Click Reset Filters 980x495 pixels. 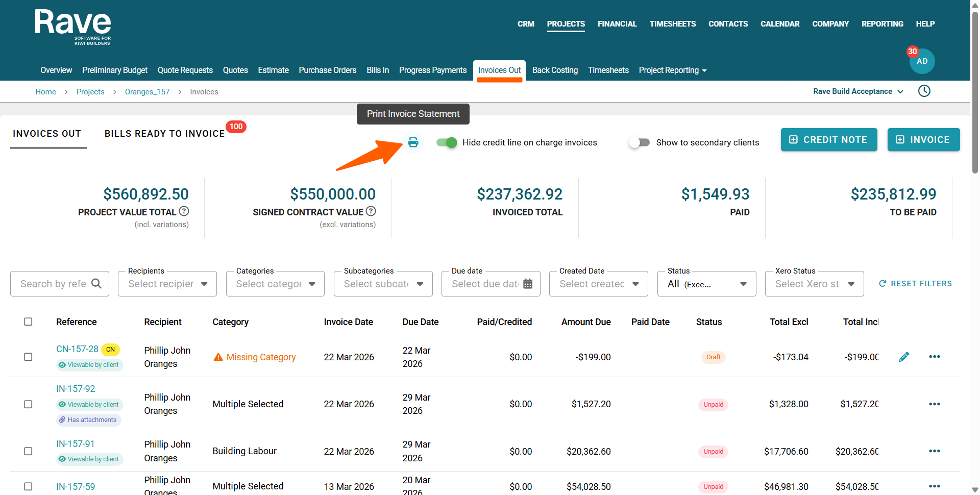coord(915,284)
